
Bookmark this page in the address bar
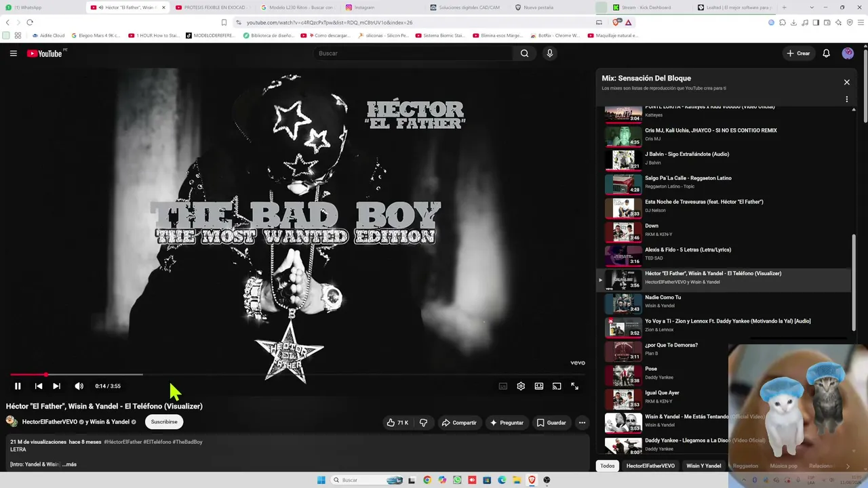coord(224,22)
